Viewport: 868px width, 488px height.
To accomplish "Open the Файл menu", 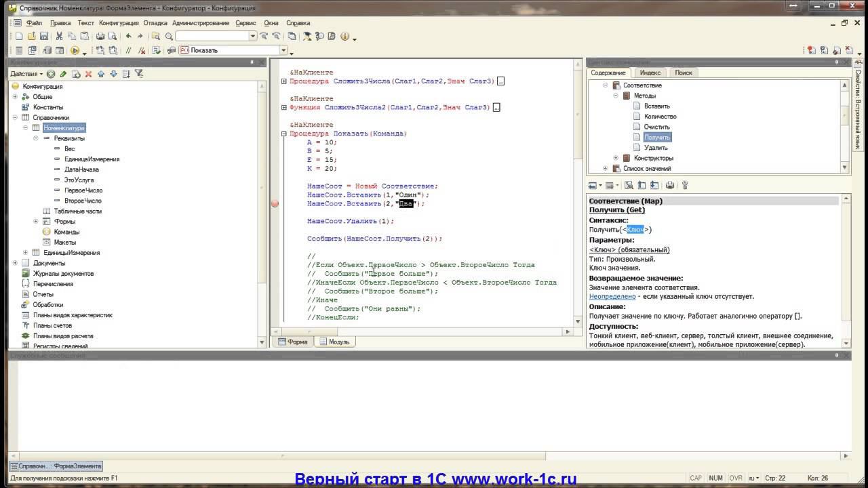I will pyautogui.click(x=34, y=23).
